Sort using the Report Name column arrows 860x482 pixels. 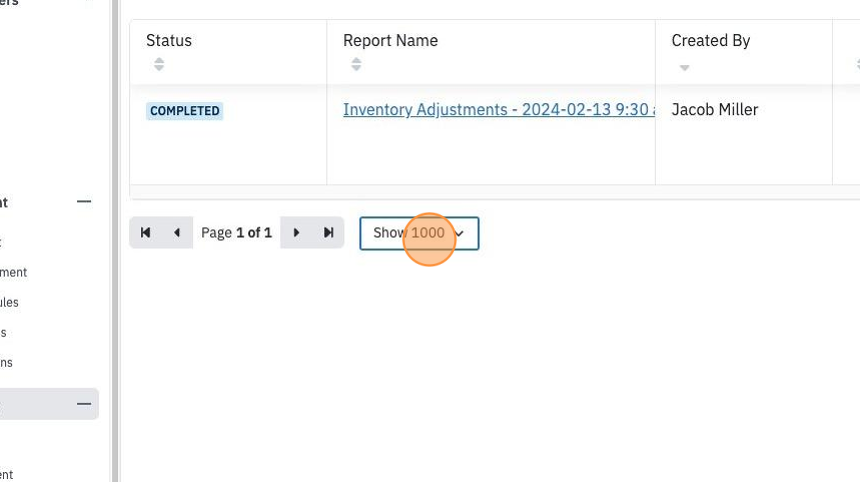[357, 64]
